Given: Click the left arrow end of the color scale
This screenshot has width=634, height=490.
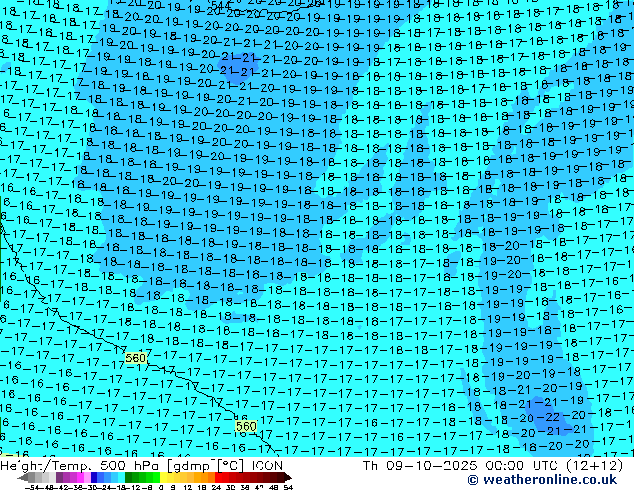Looking at the screenshot, I should 23,478.
